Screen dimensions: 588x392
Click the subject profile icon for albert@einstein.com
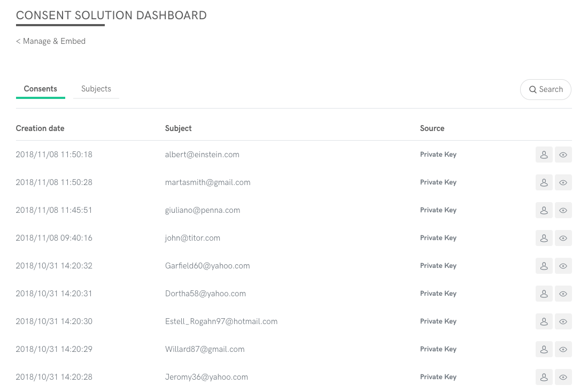click(544, 155)
